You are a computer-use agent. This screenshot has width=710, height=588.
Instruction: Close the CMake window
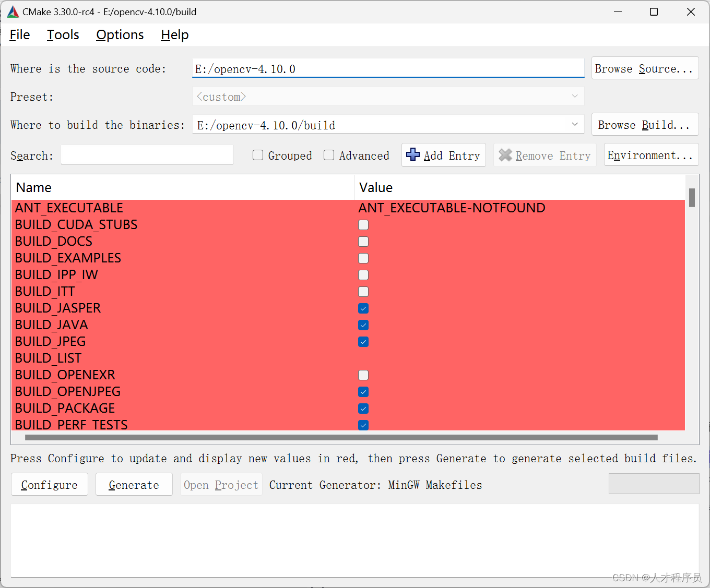[691, 11]
